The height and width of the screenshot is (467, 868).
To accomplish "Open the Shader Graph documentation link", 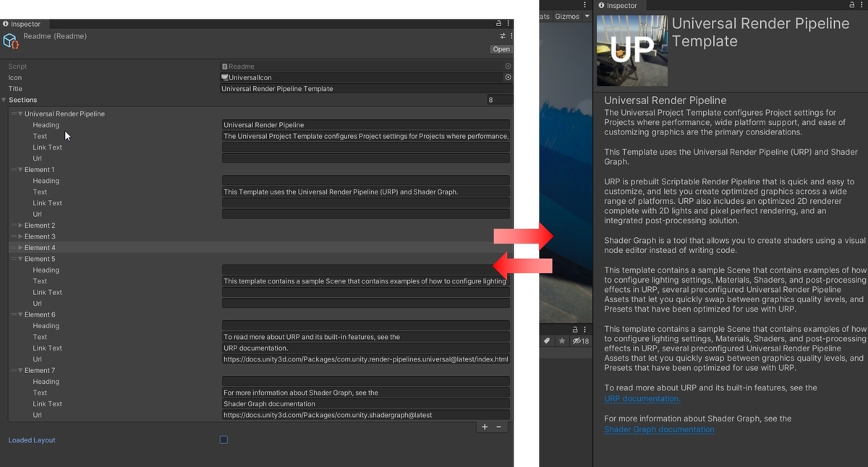I will pyautogui.click(x=658, y=429).
